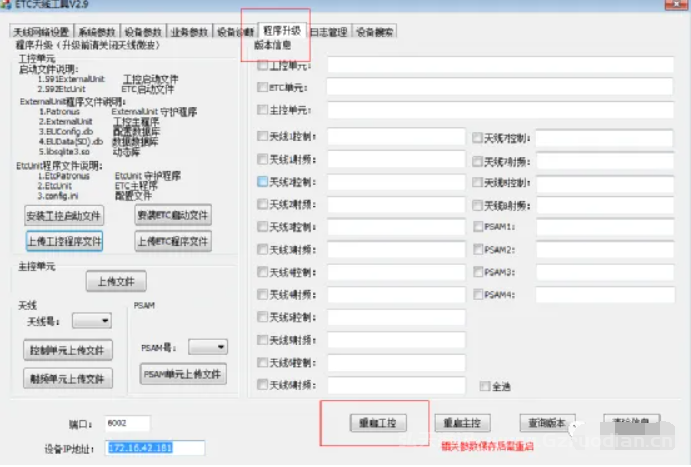Click the 端口 port input field
This screenshot has height=467, width=691.
coord(128,422)
